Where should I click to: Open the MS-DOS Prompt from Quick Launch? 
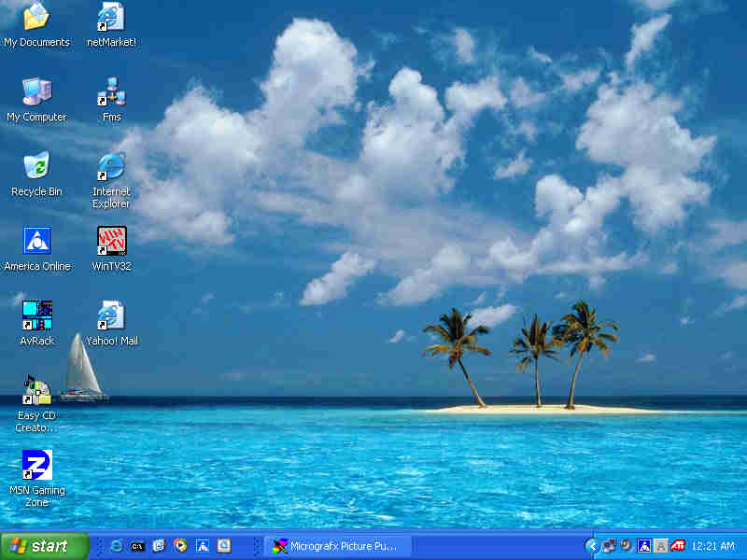point(136,546)
